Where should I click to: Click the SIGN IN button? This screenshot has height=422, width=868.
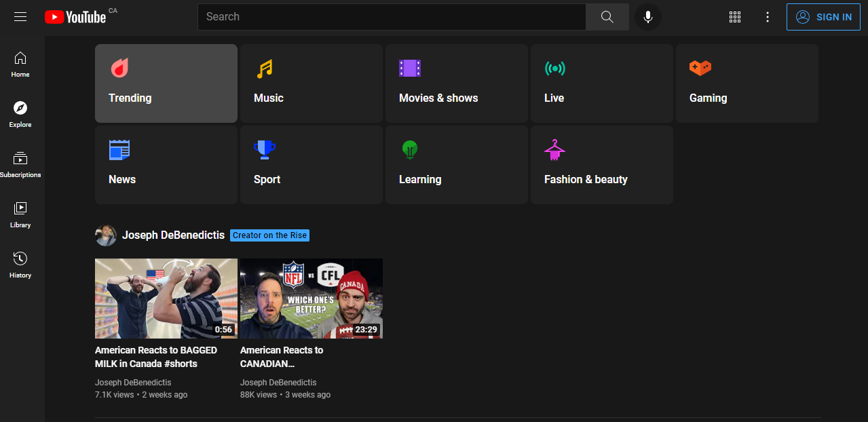pos(823,17)
